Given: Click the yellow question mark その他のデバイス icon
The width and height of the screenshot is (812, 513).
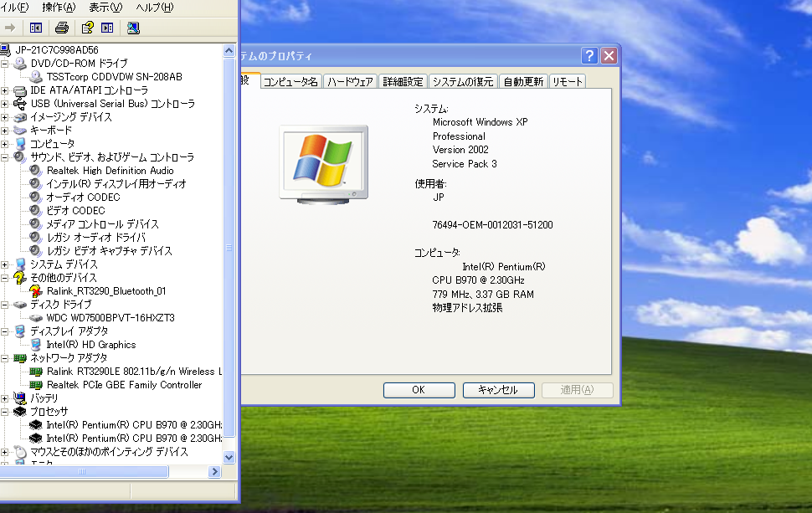Looking at the screenshot, I should tap(20, 278).
